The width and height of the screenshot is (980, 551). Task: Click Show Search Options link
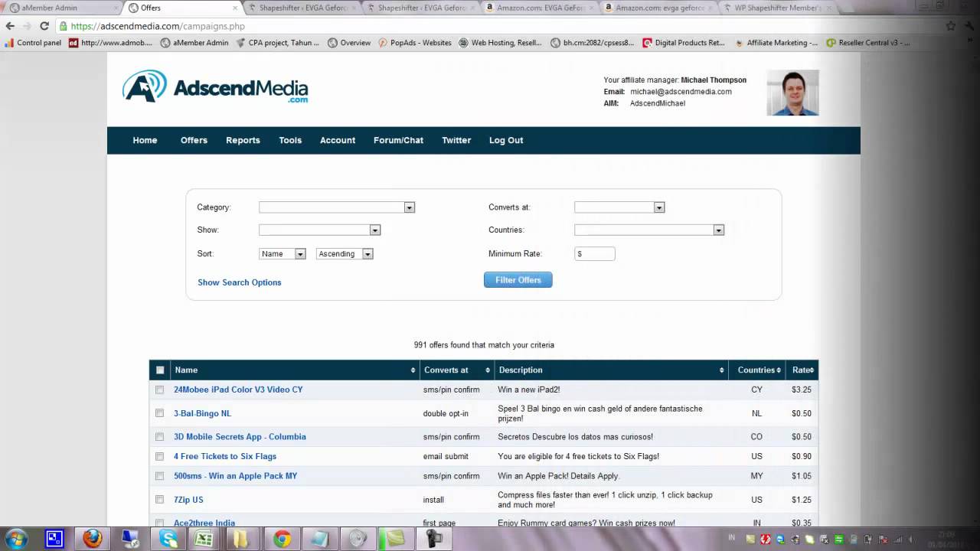240,282
